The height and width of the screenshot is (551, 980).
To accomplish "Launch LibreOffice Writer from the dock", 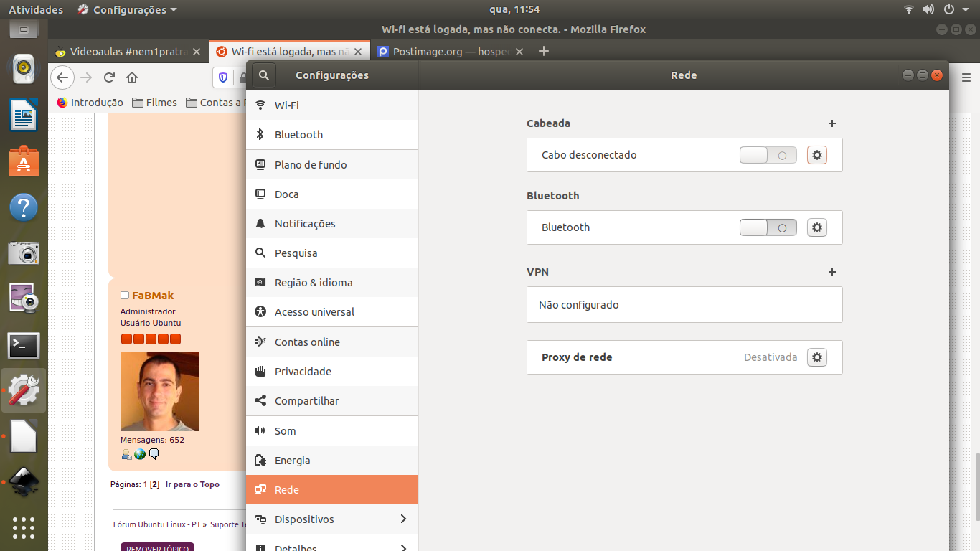I will 24,114.
